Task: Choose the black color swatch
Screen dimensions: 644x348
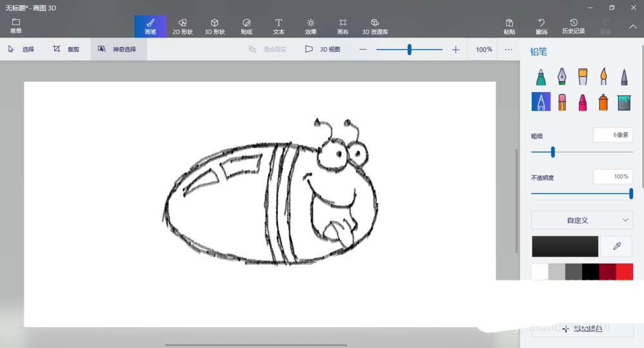Action: [590, 272]
